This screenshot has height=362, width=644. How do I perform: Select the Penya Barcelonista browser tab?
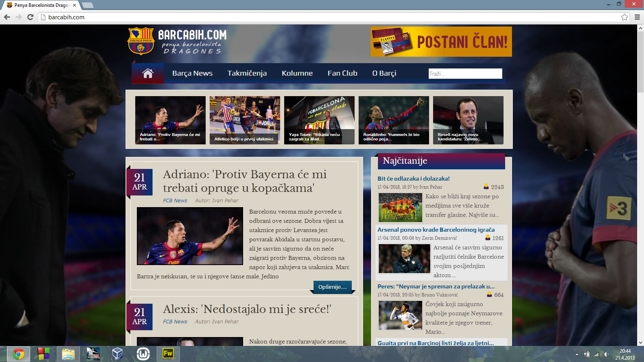[x=41, y=5]
